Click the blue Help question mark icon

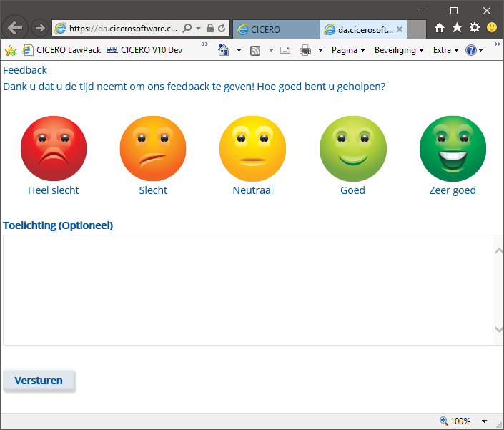pyautogui.click(x=471, y=50)
